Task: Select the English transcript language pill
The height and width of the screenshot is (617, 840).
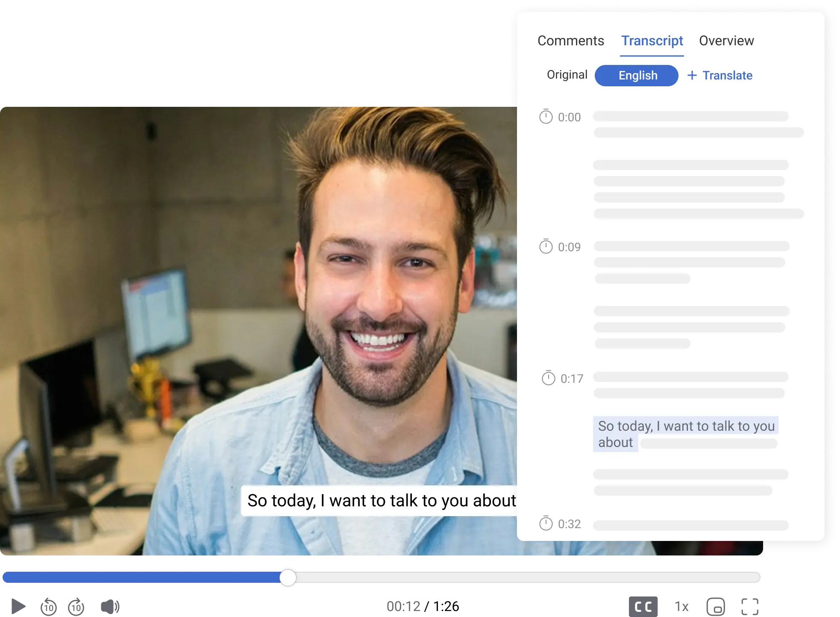Action: point(636,76)
